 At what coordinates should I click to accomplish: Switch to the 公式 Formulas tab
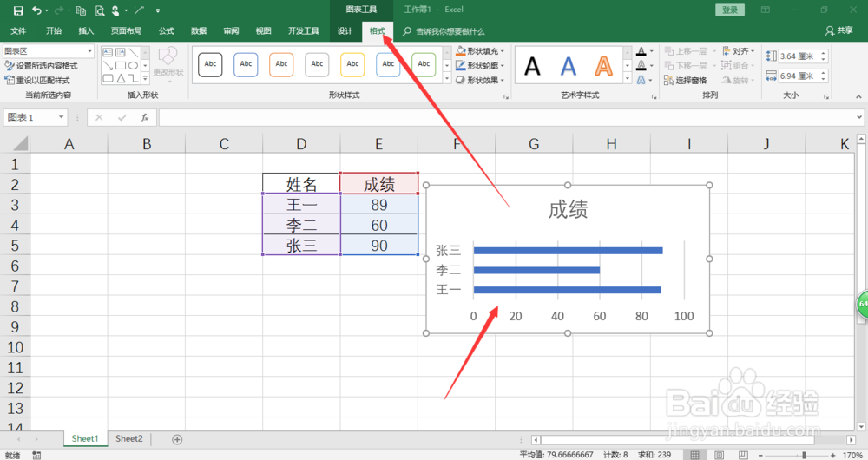click(166, 31)
